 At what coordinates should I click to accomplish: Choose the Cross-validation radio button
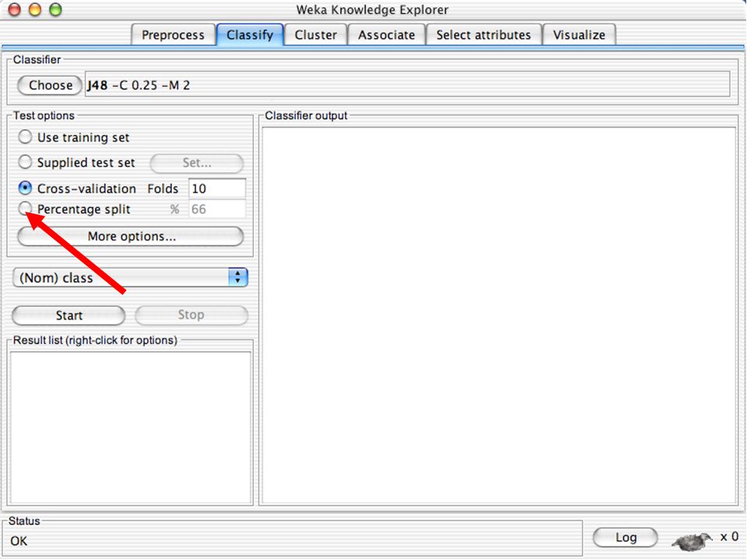[x=25, y=188]
